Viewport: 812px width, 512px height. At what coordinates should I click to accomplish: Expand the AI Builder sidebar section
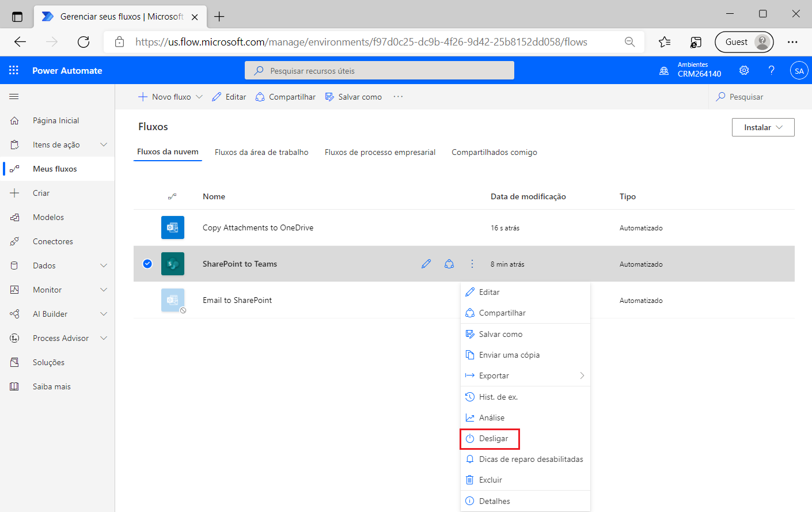pyautogui.click(x=104, y=314)
